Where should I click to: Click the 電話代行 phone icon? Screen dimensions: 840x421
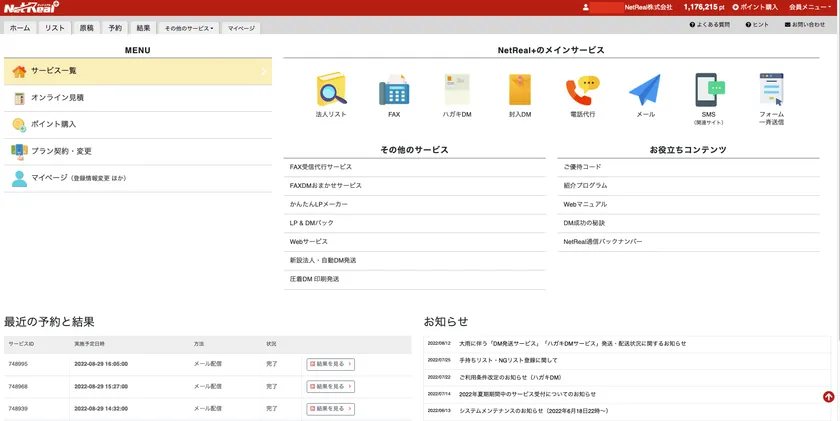coord(582,91)
